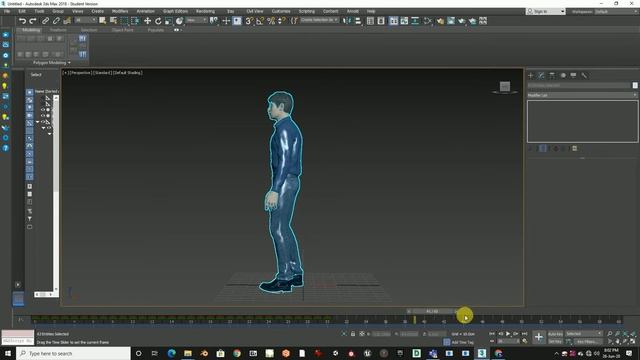The image size is (640, 360).
Task: Click the Select and Manipulate icon
Action: (226, 21)
